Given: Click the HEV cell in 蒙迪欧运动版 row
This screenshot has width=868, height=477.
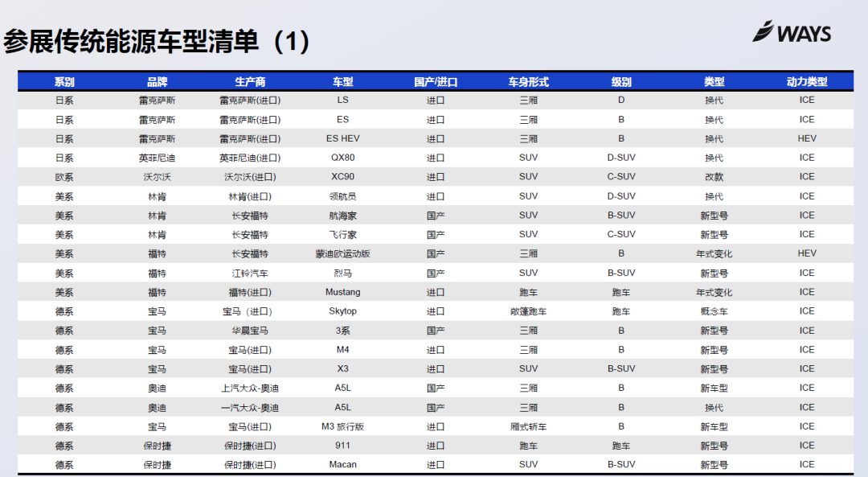Looking at the screenshot, I should [x=807, y=253].
